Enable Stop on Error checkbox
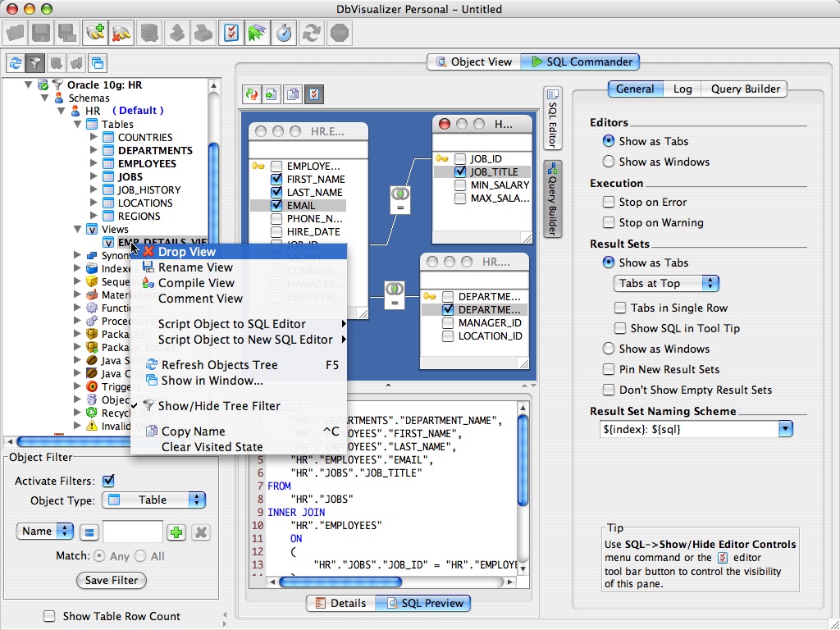This screenshot has width=840, height=630. pos(609,202)
